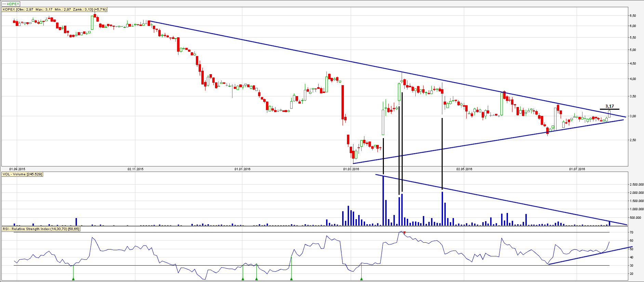Click the 70 level on RSI axis
644x282 pixels.
[x=632, y=232]
